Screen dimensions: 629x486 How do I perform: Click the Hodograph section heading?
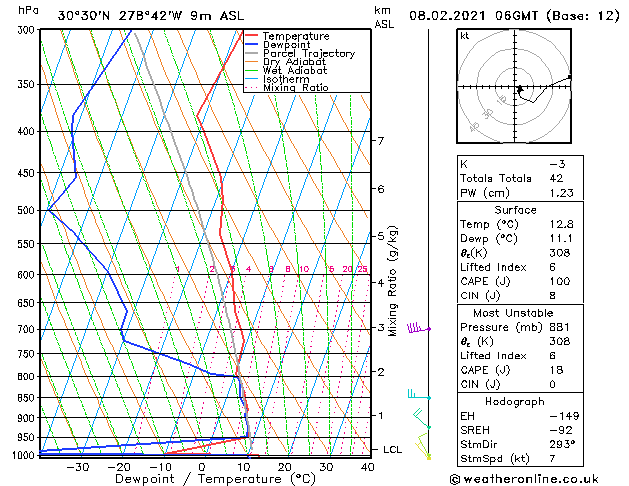(515, 401)
